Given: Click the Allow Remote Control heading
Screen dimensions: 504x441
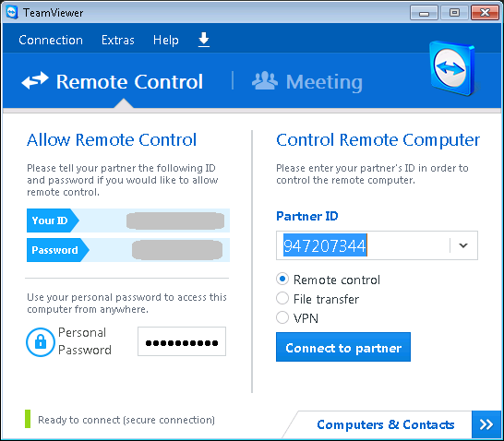Looking at the screenshot, I should [x=112, y=140].
